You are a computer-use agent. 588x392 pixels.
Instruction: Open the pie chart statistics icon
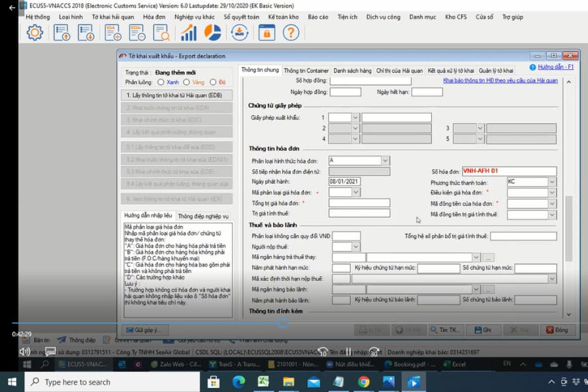(x=212, y=33)
